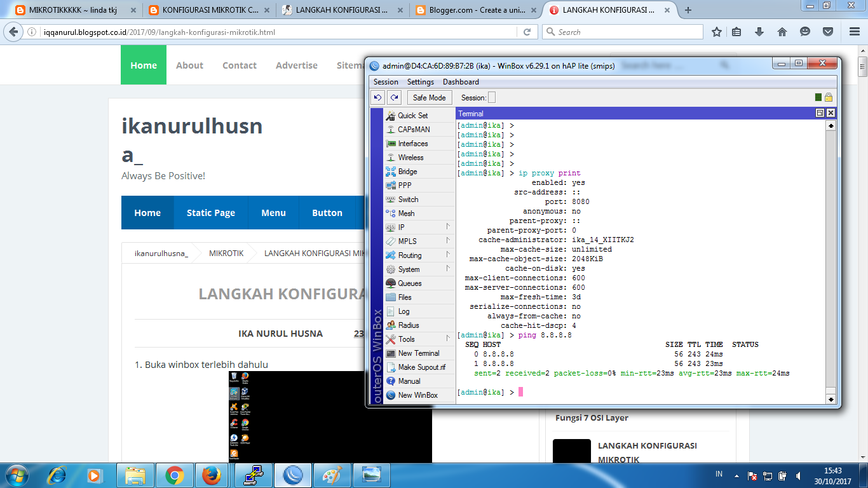This screenshot has width=868, height=488.
Task: Open the Wireless menu in WinBox
Action: pos(419,158)
